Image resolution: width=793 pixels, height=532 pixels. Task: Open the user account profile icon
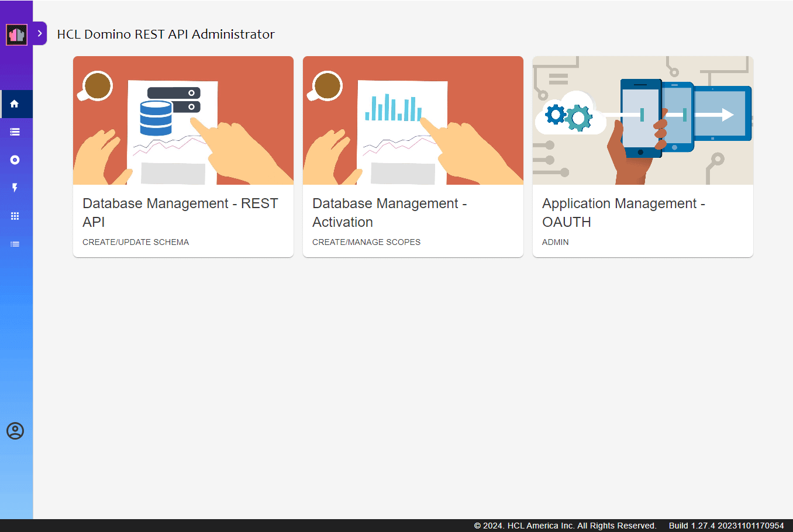15,431
